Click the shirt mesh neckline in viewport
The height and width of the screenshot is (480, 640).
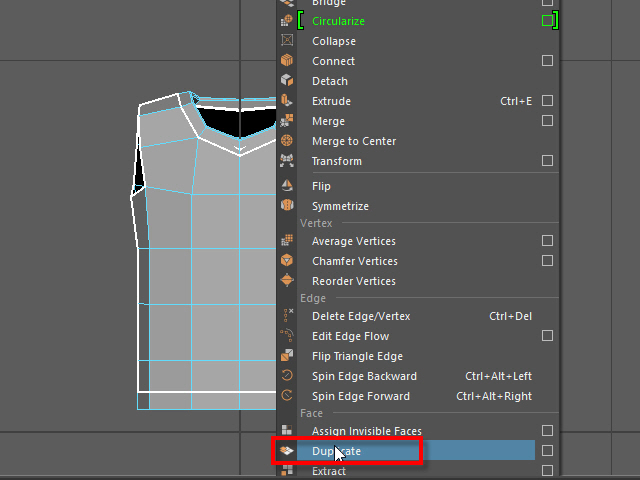click(x=238, y=148)
